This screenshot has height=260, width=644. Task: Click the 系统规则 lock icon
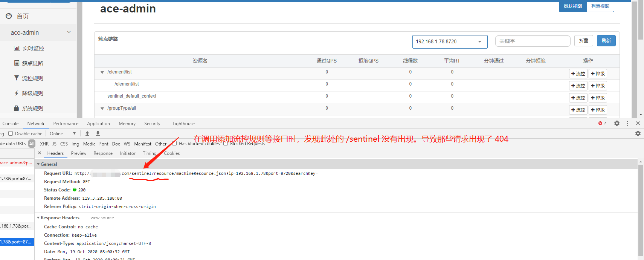pos(16,108)
